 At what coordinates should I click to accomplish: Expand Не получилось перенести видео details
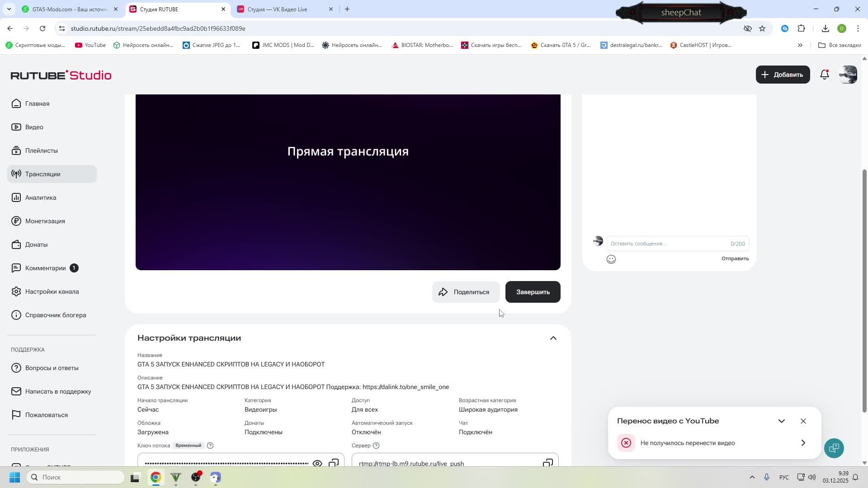point(803,443)
